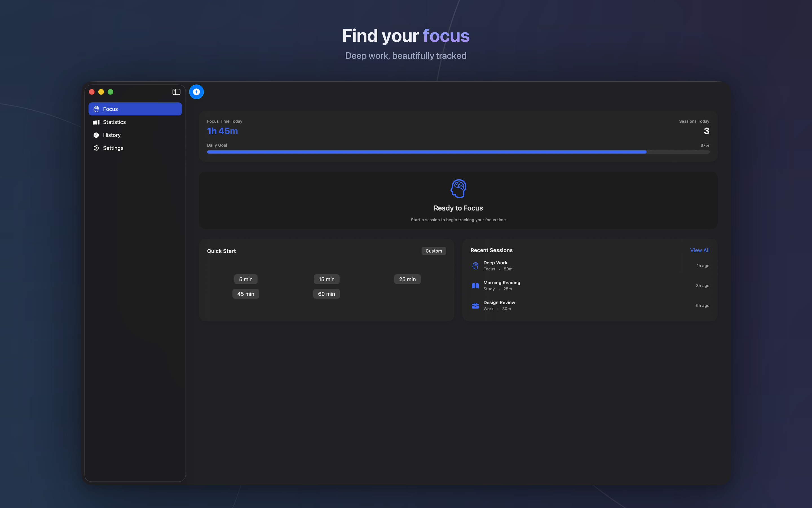Click the Design Review briefcase icon
This screenshot has width=812, height=508.
pyautogui.click(x=475, y=306)
